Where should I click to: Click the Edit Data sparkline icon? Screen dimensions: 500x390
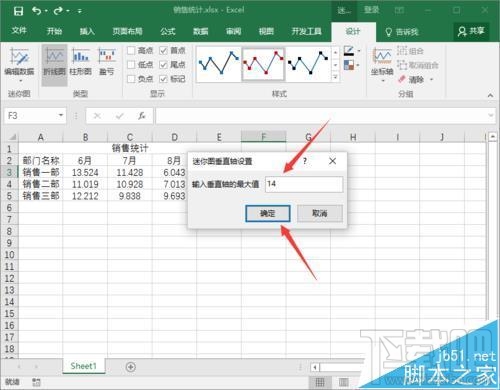click(19, 56)
